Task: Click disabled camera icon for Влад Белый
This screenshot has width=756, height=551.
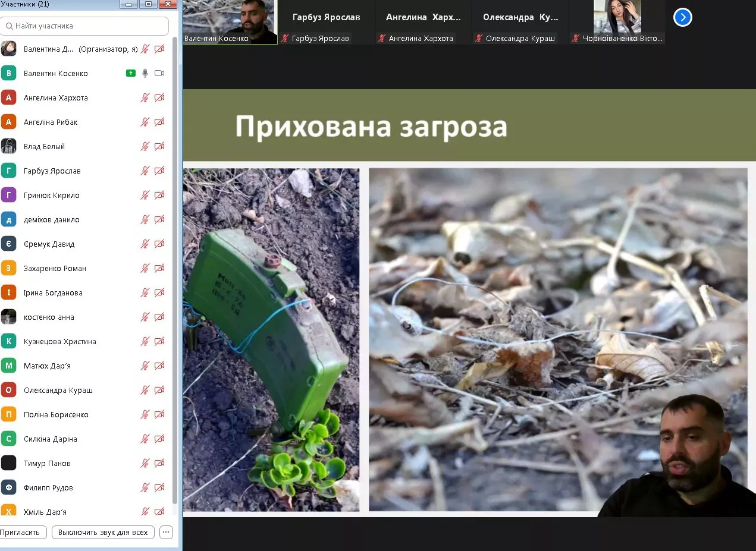Action: pyautogui.click(x=159, y=146)
